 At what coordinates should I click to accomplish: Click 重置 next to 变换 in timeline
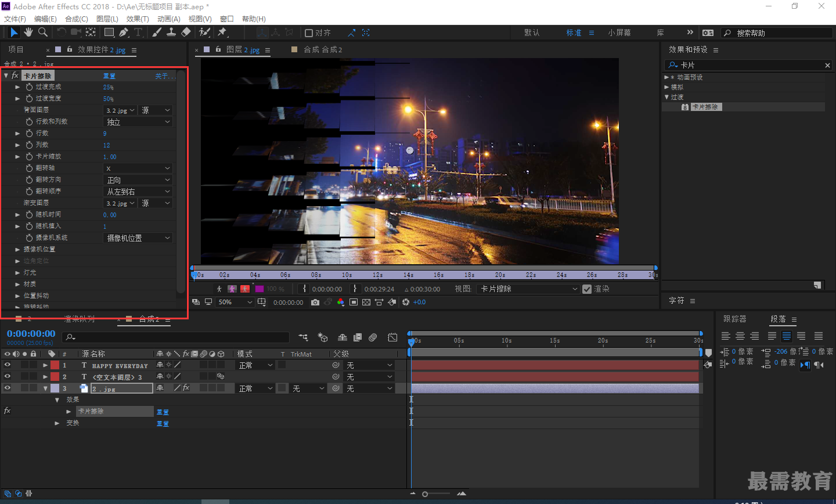point(163,424)
